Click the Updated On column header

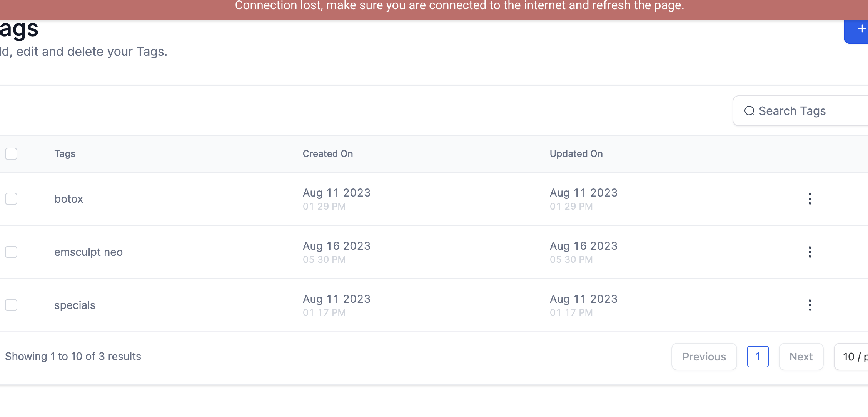(576, 154)
